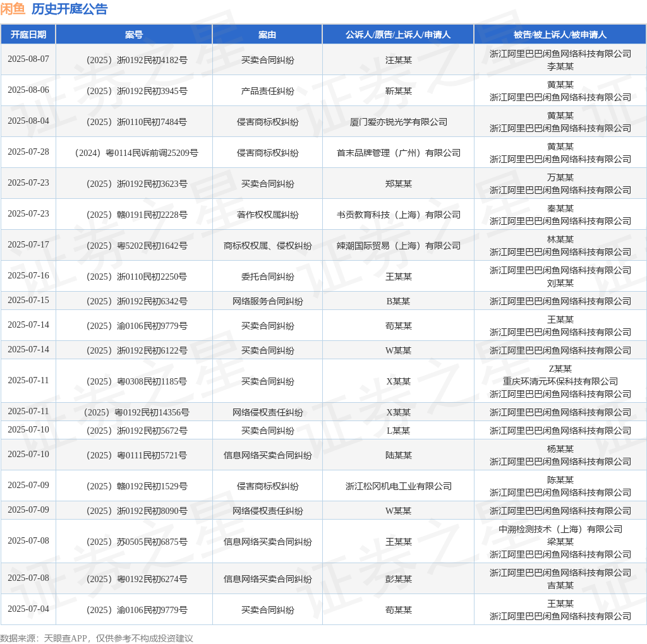
Task: Click plaintiff 书贡教育科技（上海）有限公司
Action: pos(398,215)
